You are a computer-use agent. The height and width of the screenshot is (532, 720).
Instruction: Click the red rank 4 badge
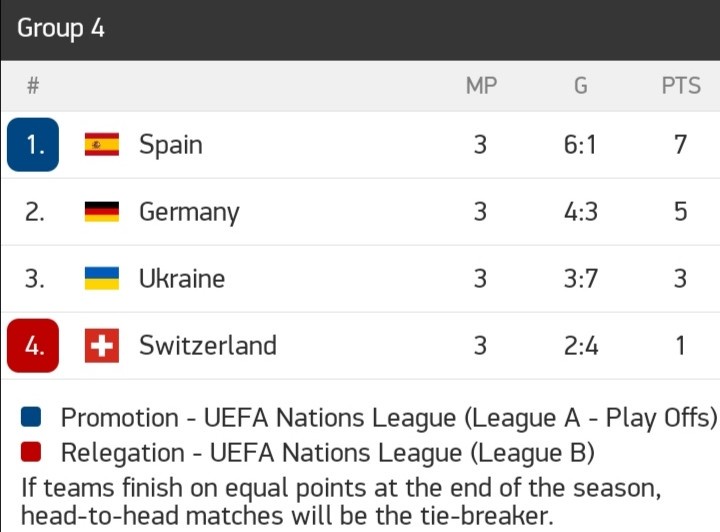(x=33, y=346)
